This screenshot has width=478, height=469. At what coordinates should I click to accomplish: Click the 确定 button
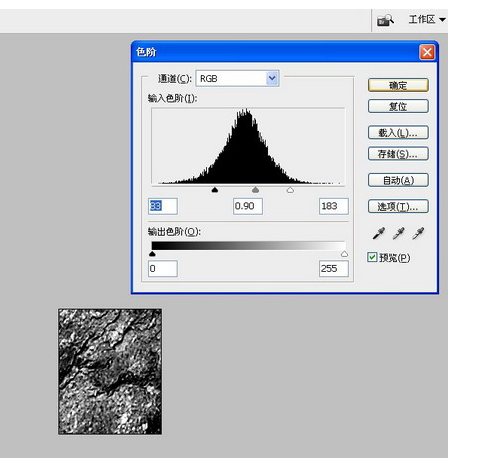[x=398, y=85]
